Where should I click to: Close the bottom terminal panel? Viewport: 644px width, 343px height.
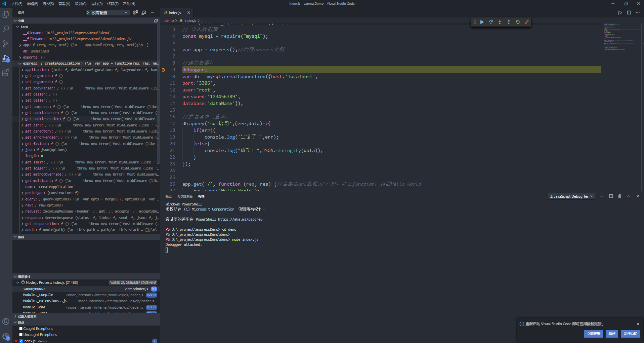pos(638,196)
